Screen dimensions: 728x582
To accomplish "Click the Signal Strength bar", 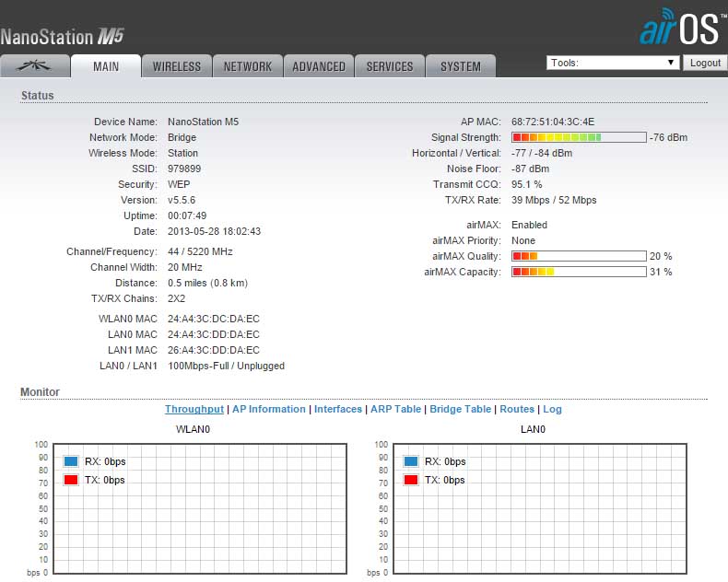I will point(579,137).
